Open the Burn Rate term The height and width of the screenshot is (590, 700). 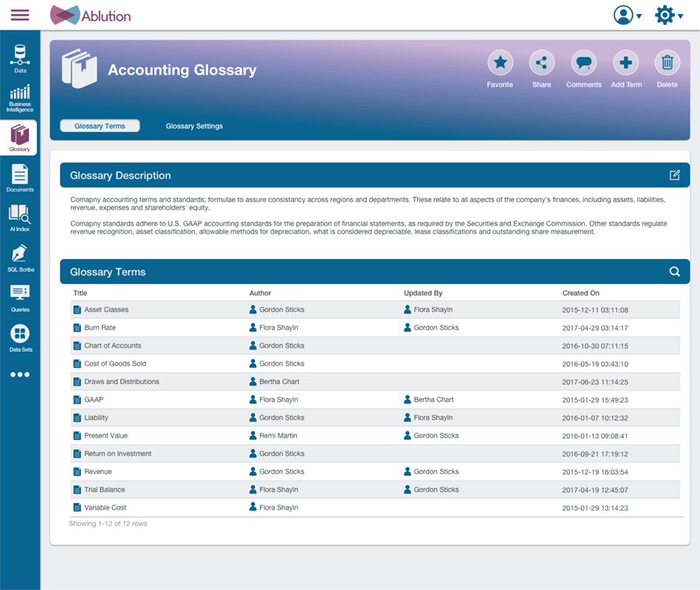tap(100, 327)
